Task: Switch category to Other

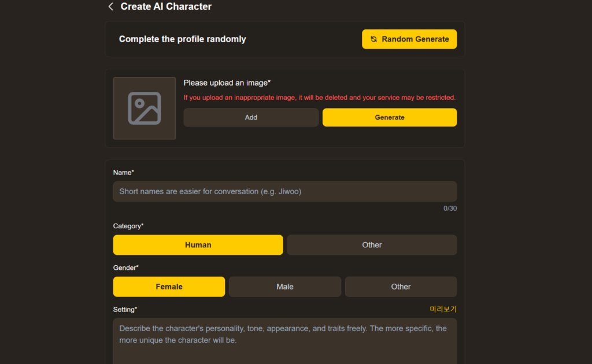Action: [371, 244]
